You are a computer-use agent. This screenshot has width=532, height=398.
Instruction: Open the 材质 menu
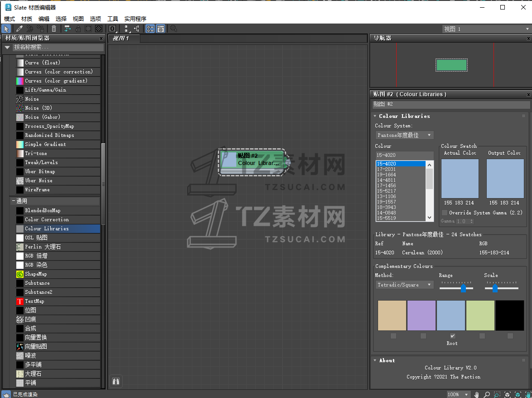(x=27, y=19)
